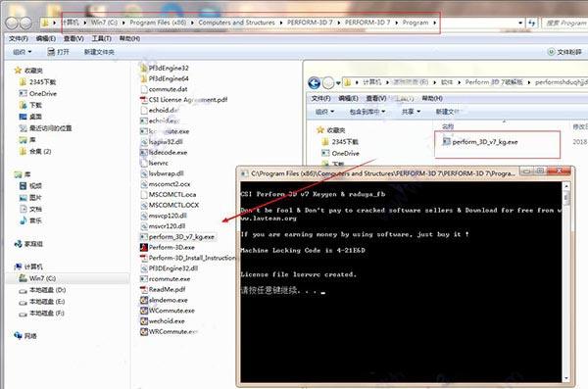588x389 pixels.
Task: Select the lsdecode.exe file
Action: (x=164, y=152)
